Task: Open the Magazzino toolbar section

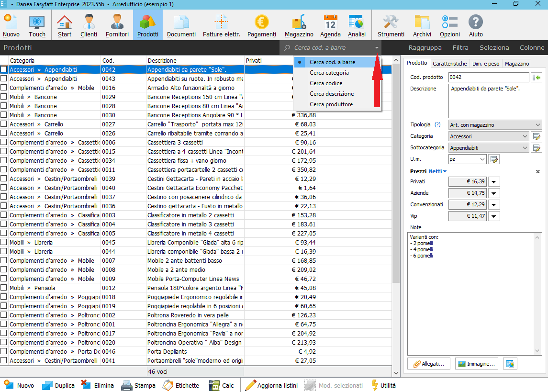Action: click(x=299, y=25)
